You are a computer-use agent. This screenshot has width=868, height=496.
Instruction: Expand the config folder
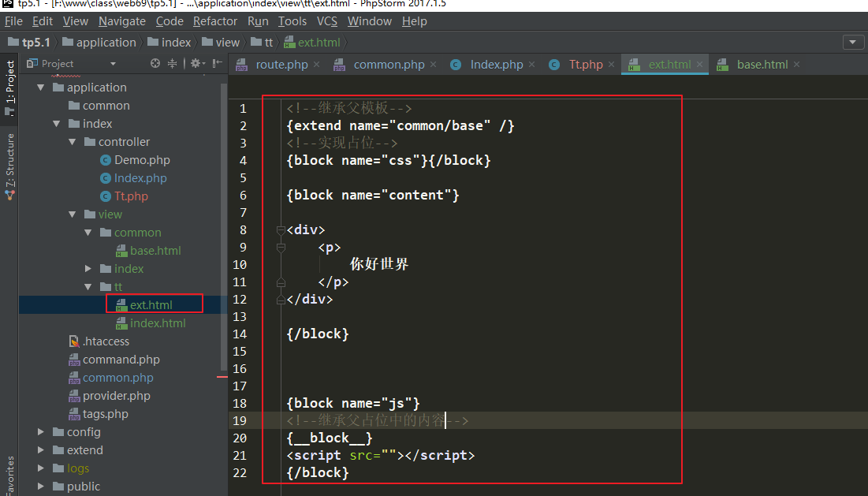tap(40, 432)
